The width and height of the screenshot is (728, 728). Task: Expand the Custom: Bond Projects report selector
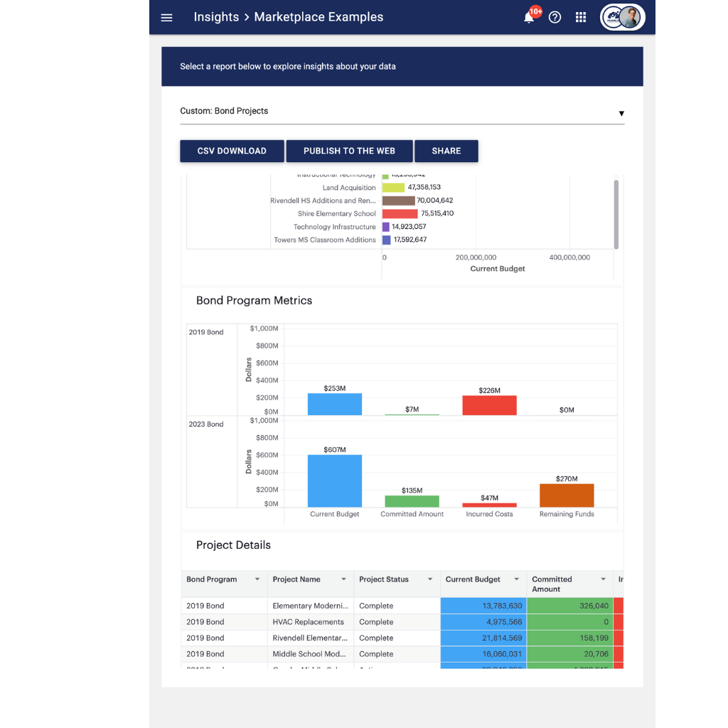pos(402,112)
